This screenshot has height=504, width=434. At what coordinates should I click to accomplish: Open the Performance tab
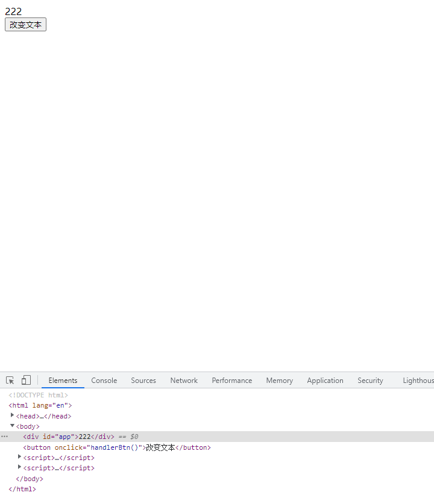click(x=231, y=380)
